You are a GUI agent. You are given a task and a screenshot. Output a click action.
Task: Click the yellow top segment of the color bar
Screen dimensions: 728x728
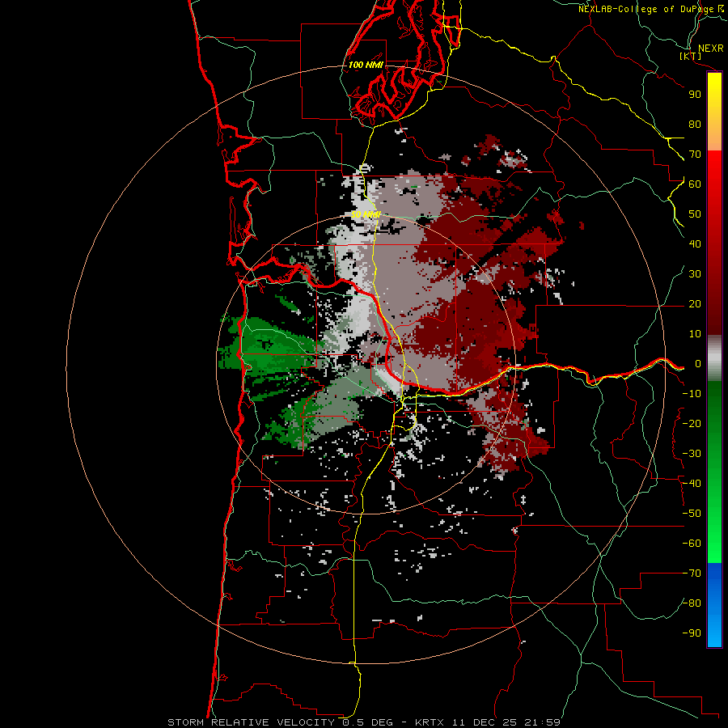[714, 112]
